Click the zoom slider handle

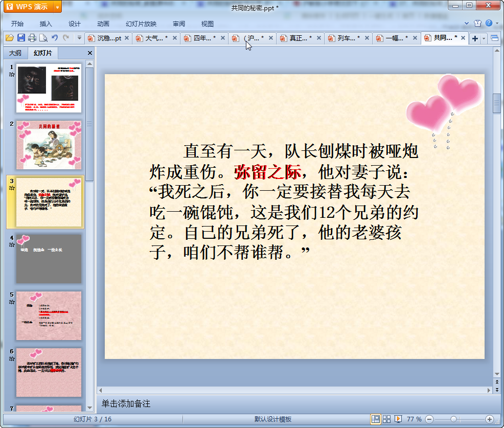(453, 419)
